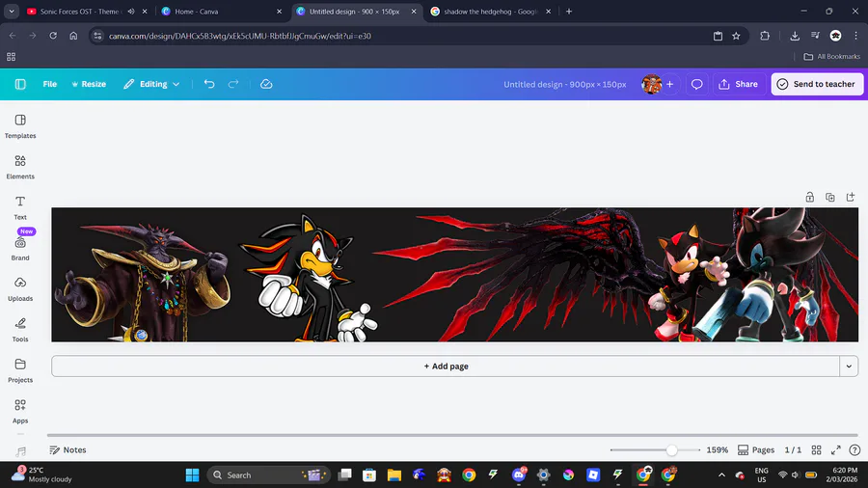The image size is (868, 488).
Task: Open the Chrome apps grid shortcut
Action: (x=11, y=57)
